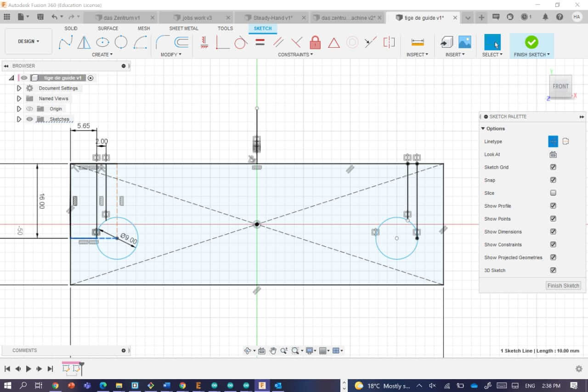Toggle the 3D Sketch checkbox
This screenshot has width=588, height=392.
(553, 270)
